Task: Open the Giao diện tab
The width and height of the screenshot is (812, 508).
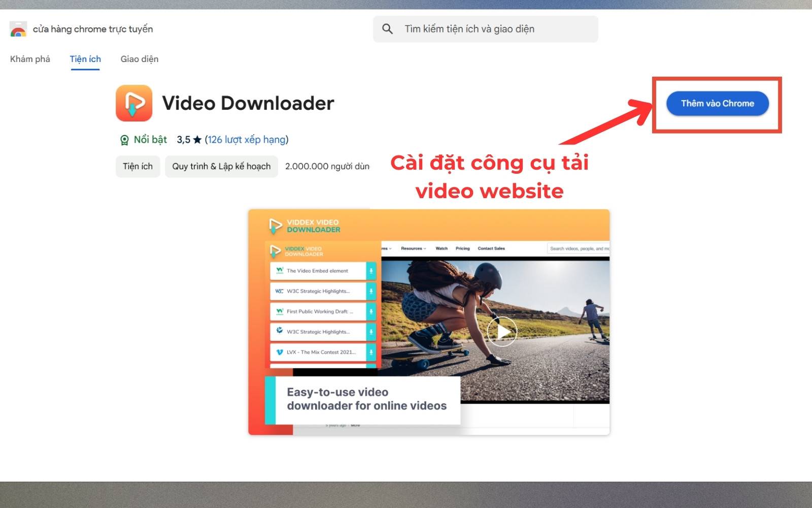Action: click(140, 59)
